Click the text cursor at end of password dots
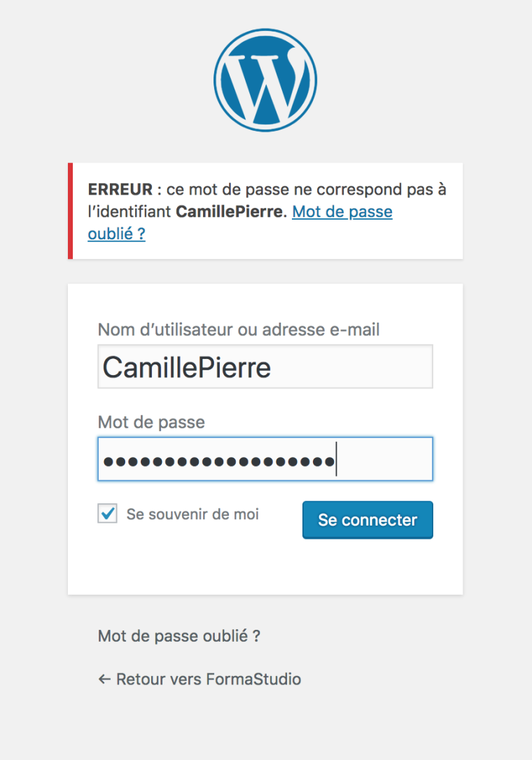 pos(336,460)
